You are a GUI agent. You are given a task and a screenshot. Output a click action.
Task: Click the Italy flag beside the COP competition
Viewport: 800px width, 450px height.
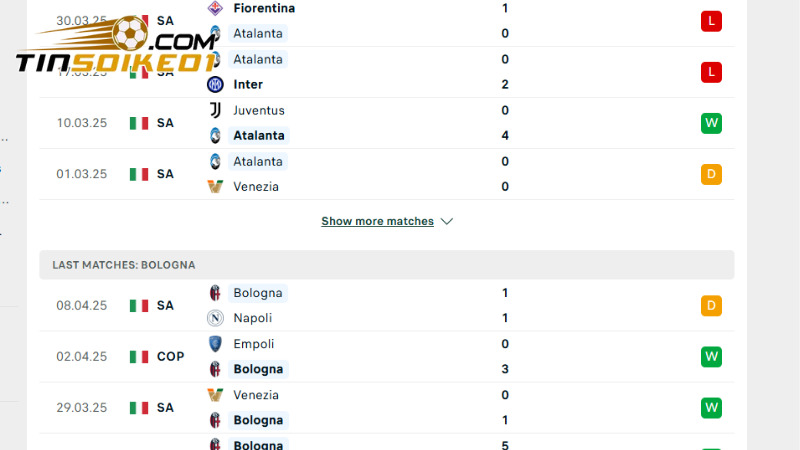(x=139, y=357)
